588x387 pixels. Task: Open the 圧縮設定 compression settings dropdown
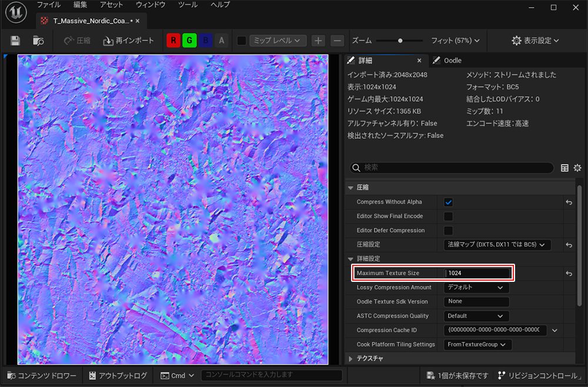[497, 245]
